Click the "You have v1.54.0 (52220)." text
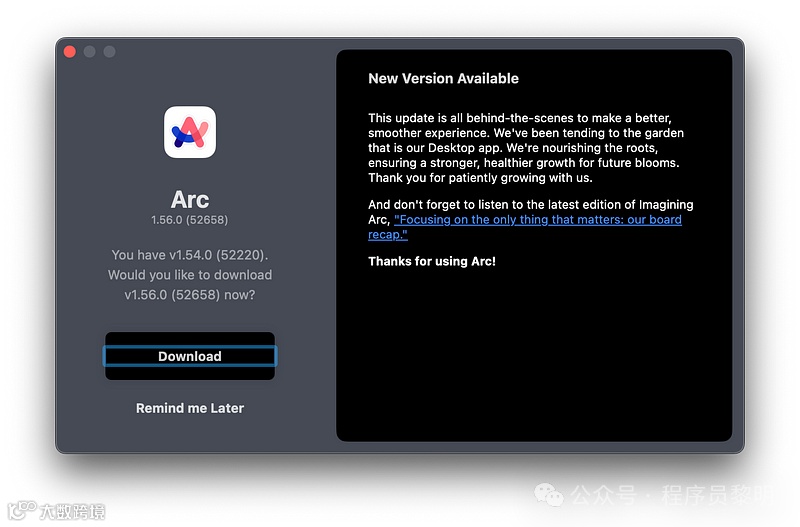 (x=190, y=255)
